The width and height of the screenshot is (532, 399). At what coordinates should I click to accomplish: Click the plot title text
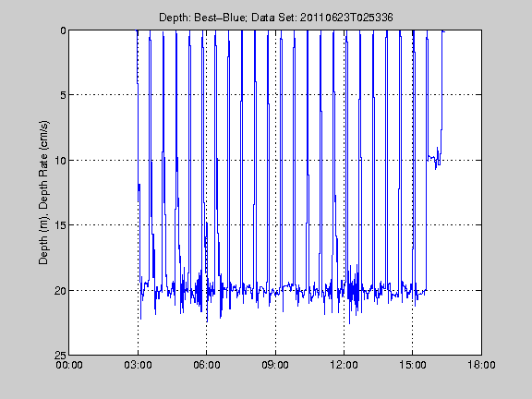(x=276, y=18)
